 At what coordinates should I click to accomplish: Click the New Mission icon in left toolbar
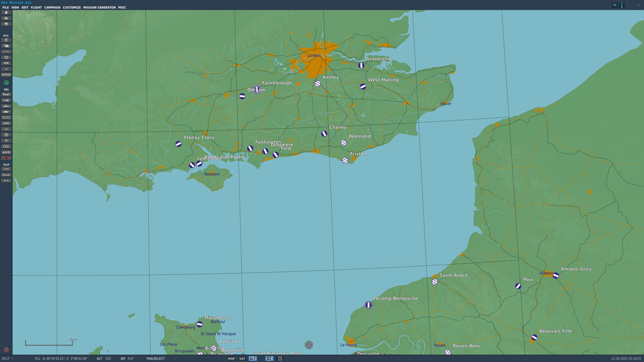[x=6, y=12]
